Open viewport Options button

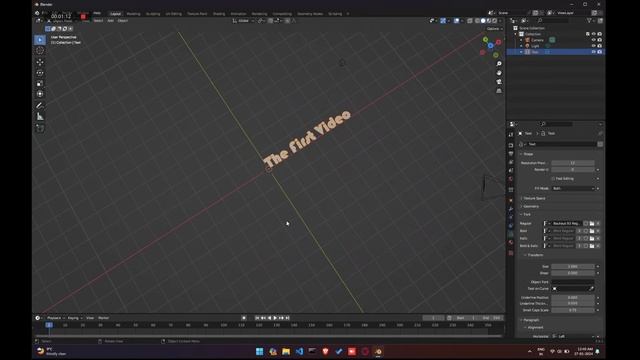pyautogui.click(x=494, y=29)
